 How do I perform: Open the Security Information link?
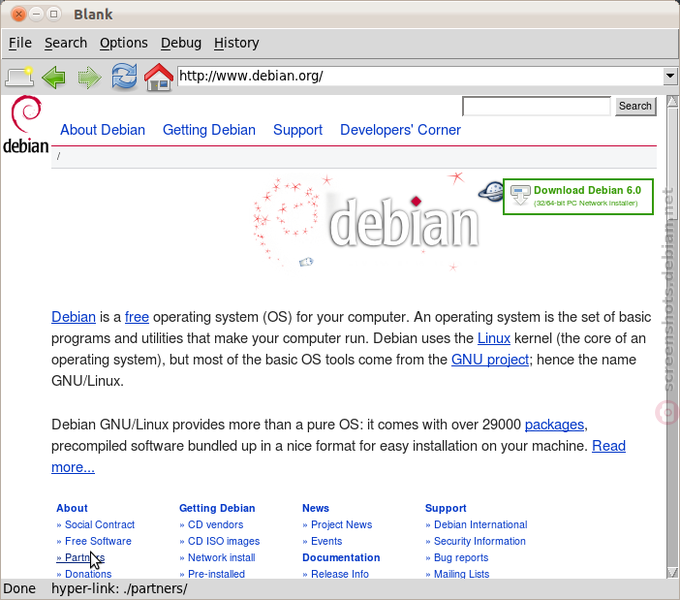[x=480, y=541]
